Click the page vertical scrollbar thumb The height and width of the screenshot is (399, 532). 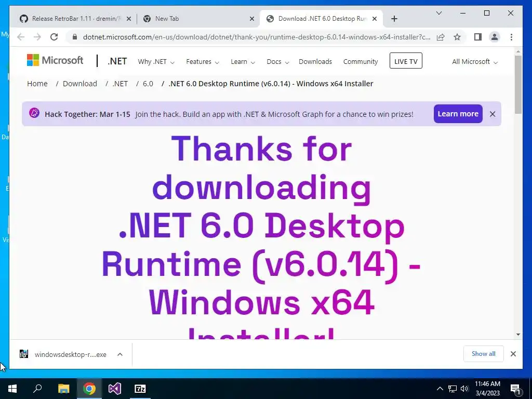[x=518, y=84]
